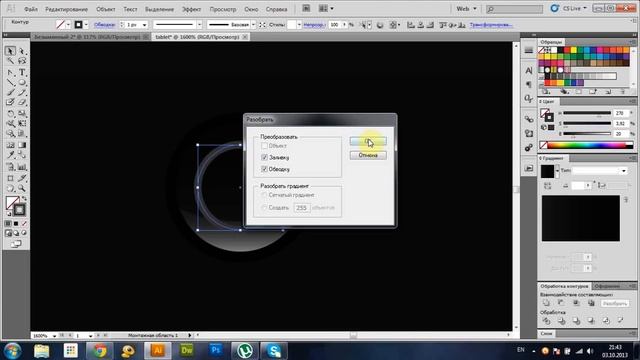
Task: Open the Links panel icon in dock
Action: (529, 119)
